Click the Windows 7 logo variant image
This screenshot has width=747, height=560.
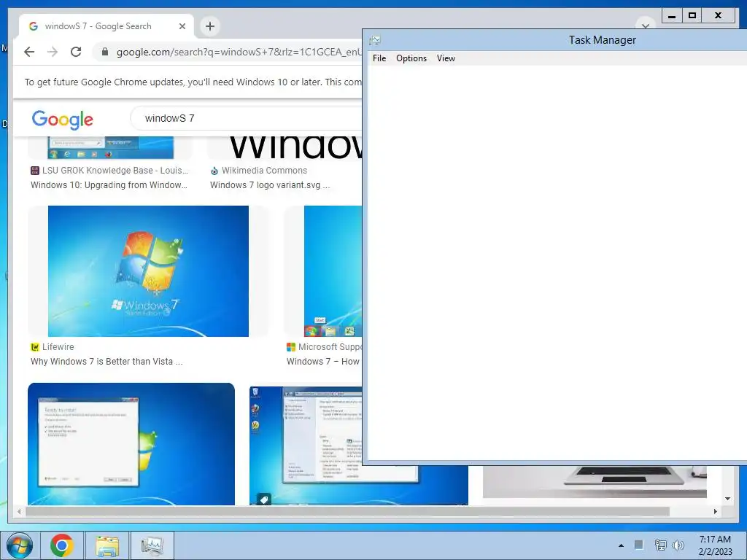tap(295, 147)
